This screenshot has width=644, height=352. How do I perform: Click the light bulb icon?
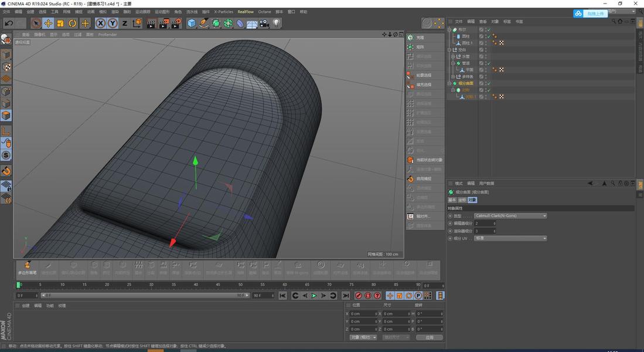[x=277, y=23]
